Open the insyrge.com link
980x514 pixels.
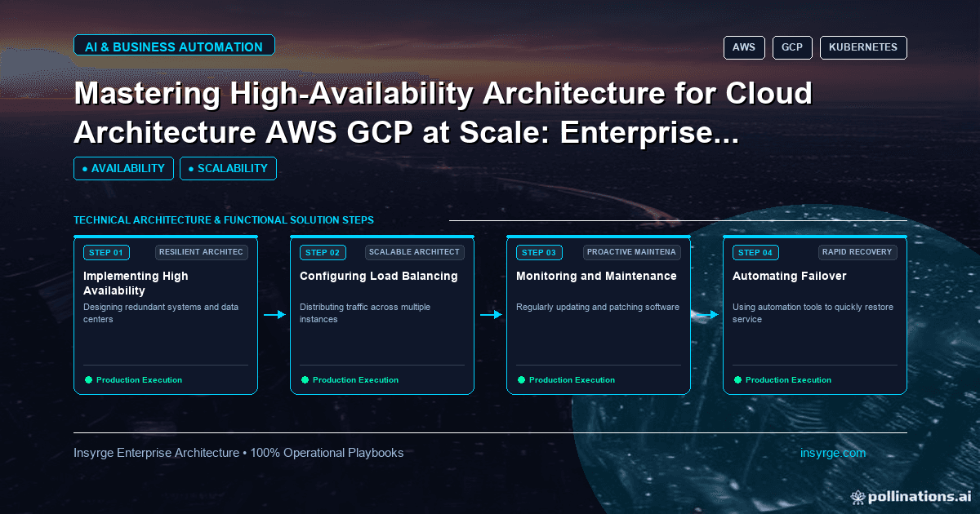(x=833, y=453)
